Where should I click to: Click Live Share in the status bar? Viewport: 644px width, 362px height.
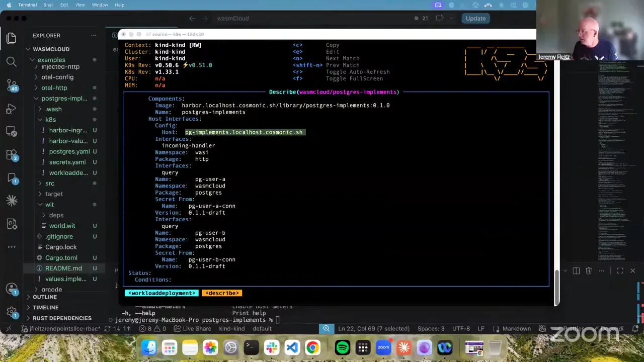(192, 329)
